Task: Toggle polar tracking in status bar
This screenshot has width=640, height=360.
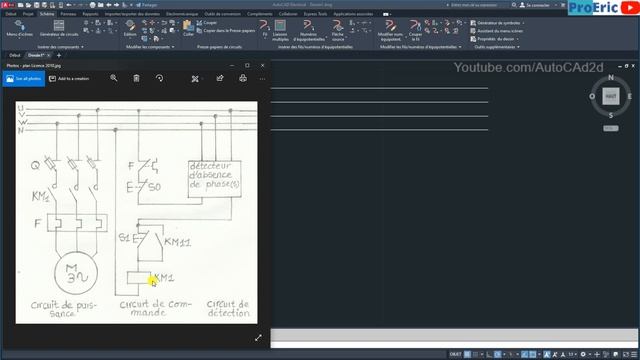Action: point(498,354)
